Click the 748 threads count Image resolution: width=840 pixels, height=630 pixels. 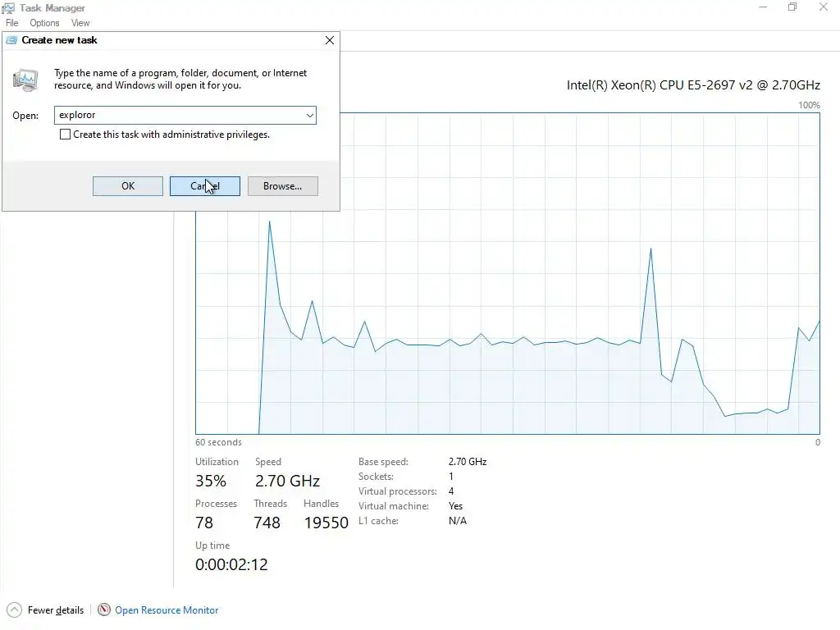pyautogui.click(x=267, y=523)
